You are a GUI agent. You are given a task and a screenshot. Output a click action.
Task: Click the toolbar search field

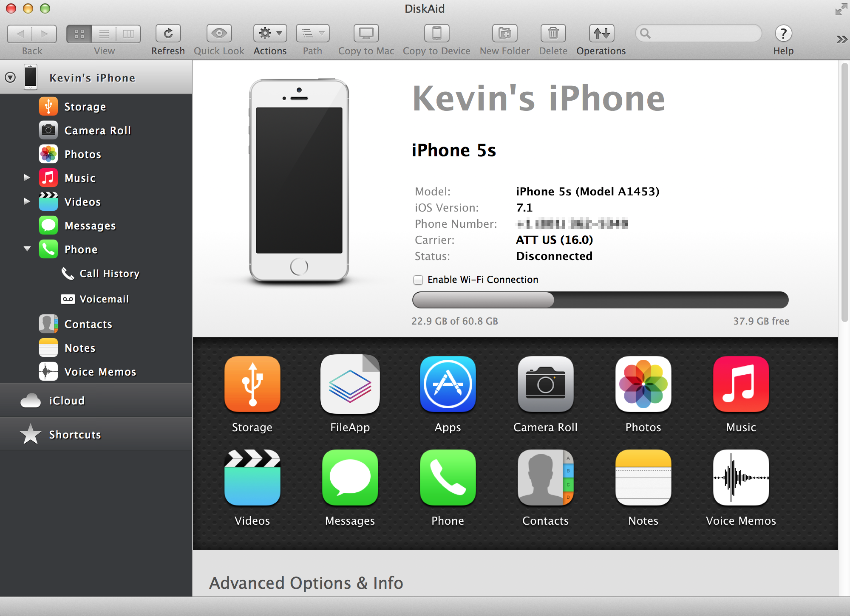pyautogui.click(x=698, y=33)
